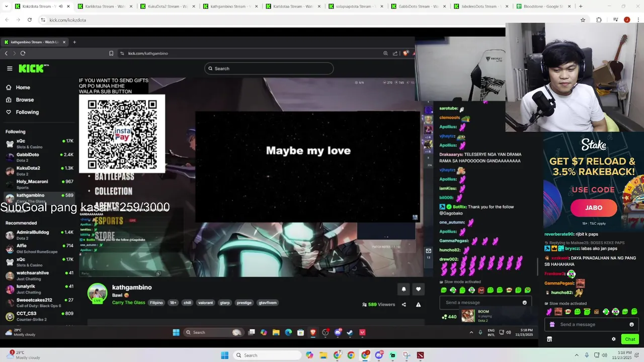The height and width of the screenshot is (362, 644).
Task: Bookmark page with the star icon
Action: 583,20
